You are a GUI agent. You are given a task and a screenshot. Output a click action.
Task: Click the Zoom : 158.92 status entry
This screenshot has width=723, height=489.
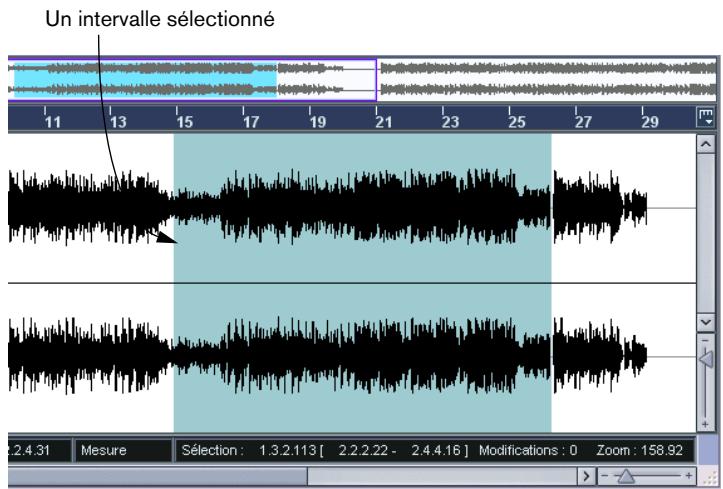[640, 450]
